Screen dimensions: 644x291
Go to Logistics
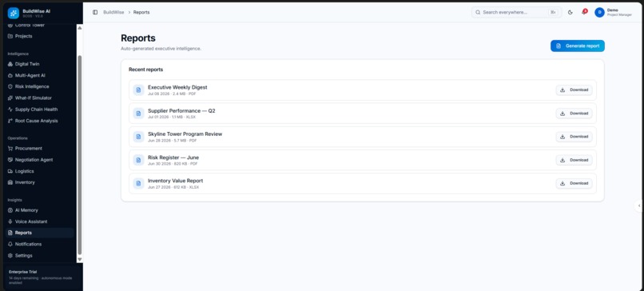coord(40,171)
